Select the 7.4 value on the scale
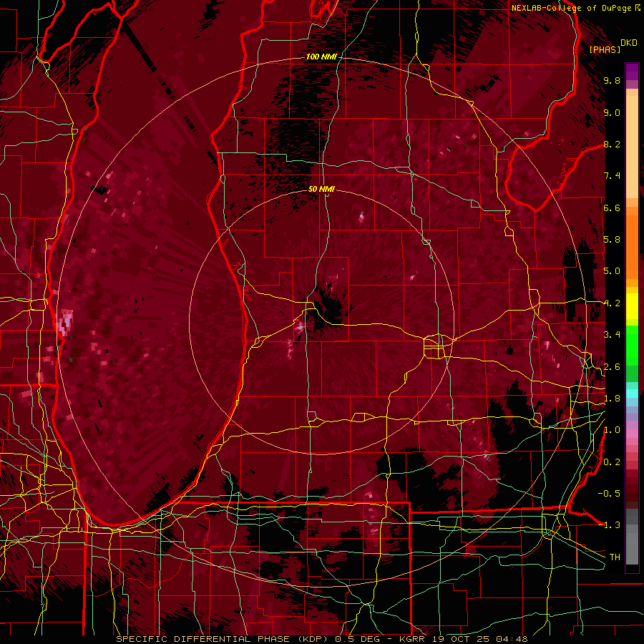This screenshot has width=644, height=644. coord(612,176)
